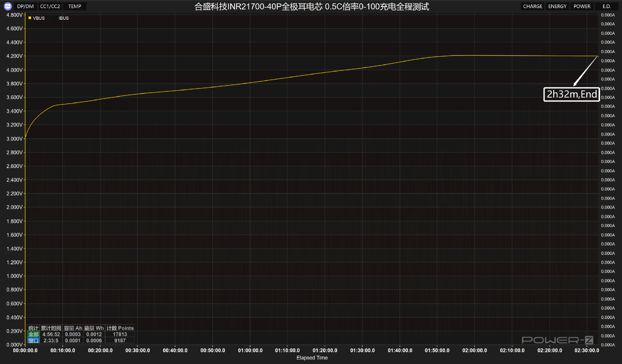Viewport: 622px width, 364px height.
Task: Click capacity value 0.0003 Ah
Action: tap(73, 334)
